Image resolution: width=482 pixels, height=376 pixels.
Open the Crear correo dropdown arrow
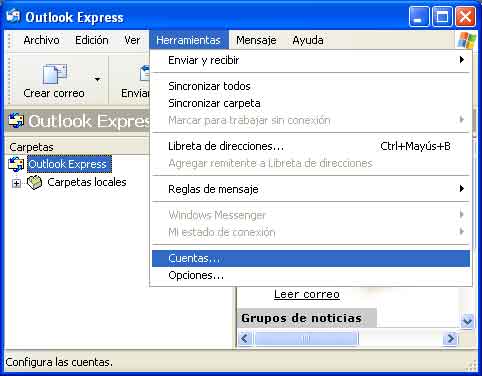(x=97, y=79)
